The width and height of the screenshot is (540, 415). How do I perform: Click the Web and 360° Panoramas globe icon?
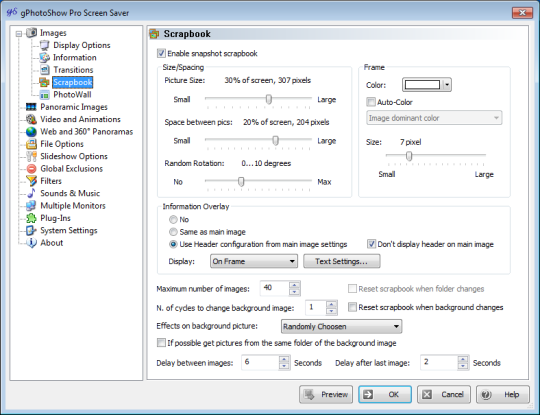31,132
